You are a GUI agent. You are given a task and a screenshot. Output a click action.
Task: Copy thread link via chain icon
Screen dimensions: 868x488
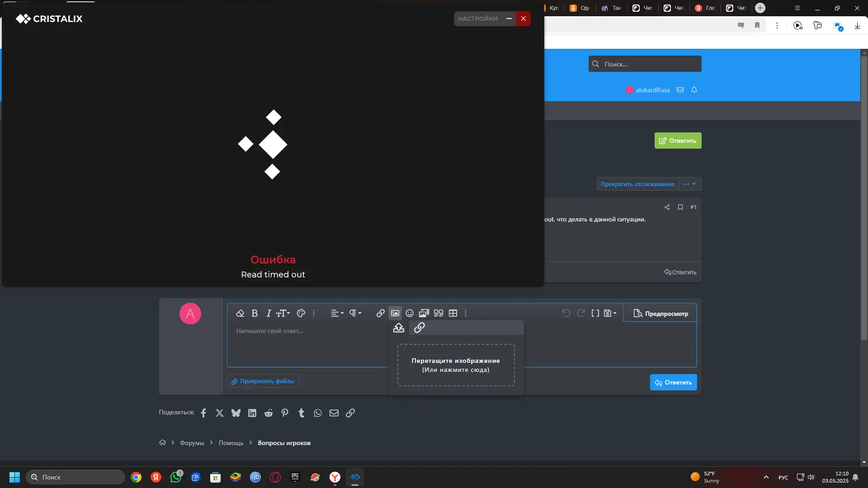tap(350, 413)
